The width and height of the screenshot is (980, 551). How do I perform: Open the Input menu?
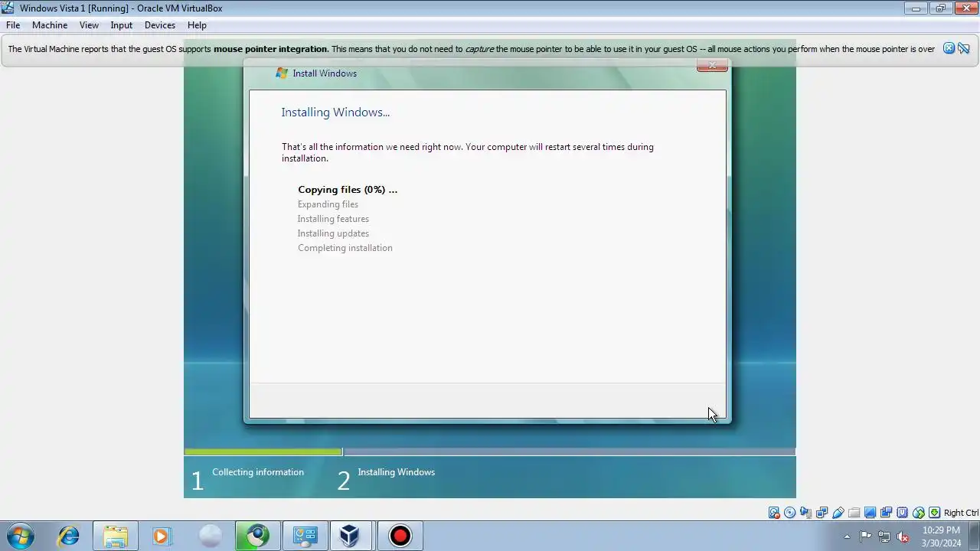(x=121, y=25)
